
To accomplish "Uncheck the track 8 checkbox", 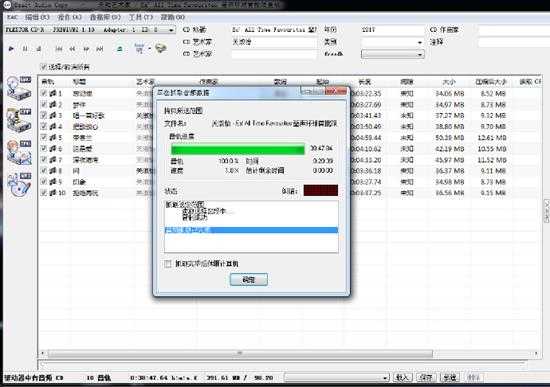I will coord(44,171).
